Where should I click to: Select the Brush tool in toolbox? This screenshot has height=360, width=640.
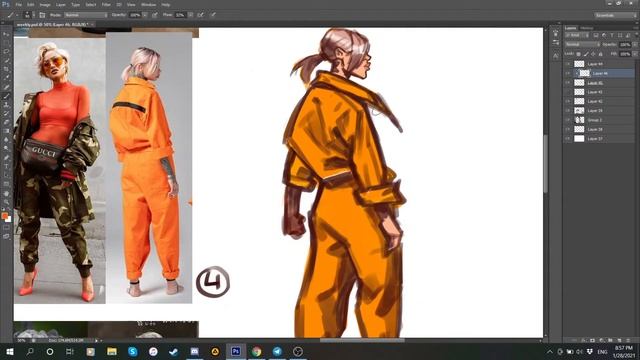[x=6, y=96]
